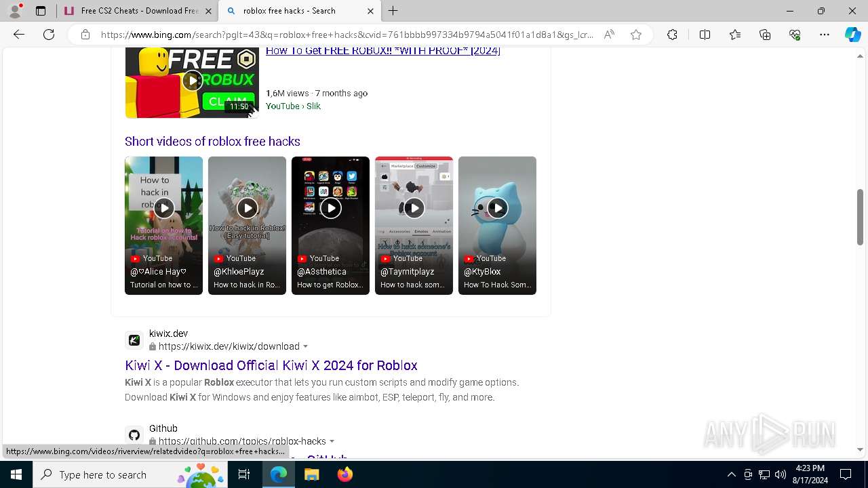This screenshot has width=868, height=488.
Task: Open Collections icon
Action: coord(765,35)
